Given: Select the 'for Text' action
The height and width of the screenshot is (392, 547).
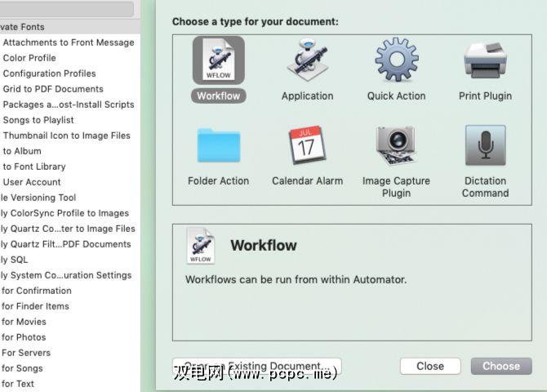Looking at the screenshot, I should (x=69, y=384).
